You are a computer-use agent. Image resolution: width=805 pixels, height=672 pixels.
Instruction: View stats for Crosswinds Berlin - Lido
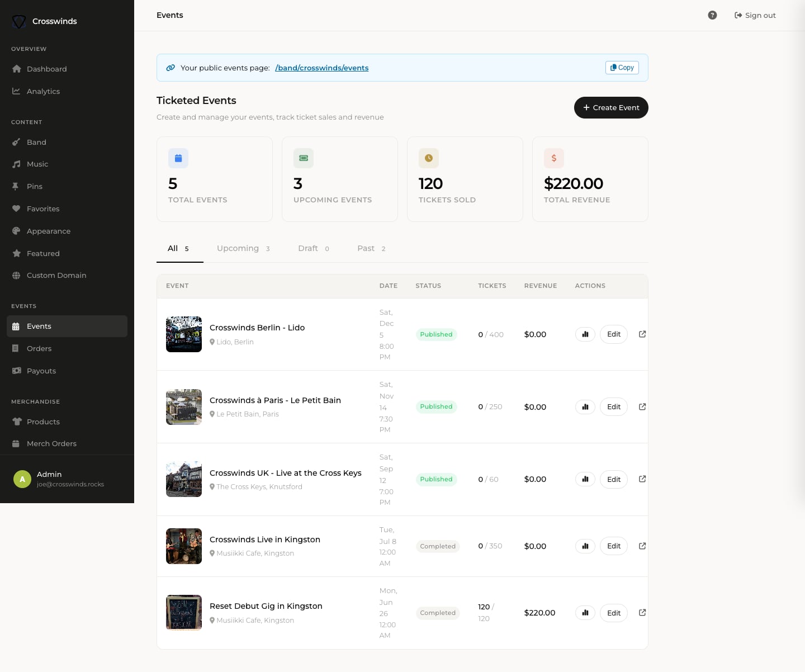[585, 334]
